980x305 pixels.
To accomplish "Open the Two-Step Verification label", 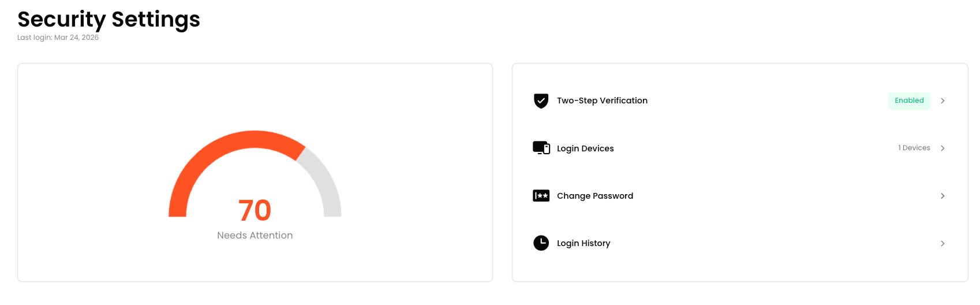I will [x=602, y=101].
